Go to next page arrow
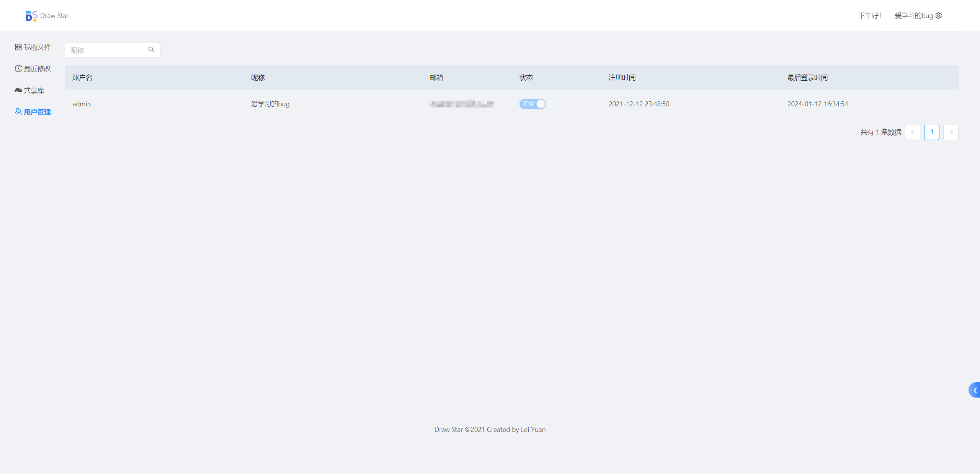This screenshot has width=980, height=474. tap(951, 132)
